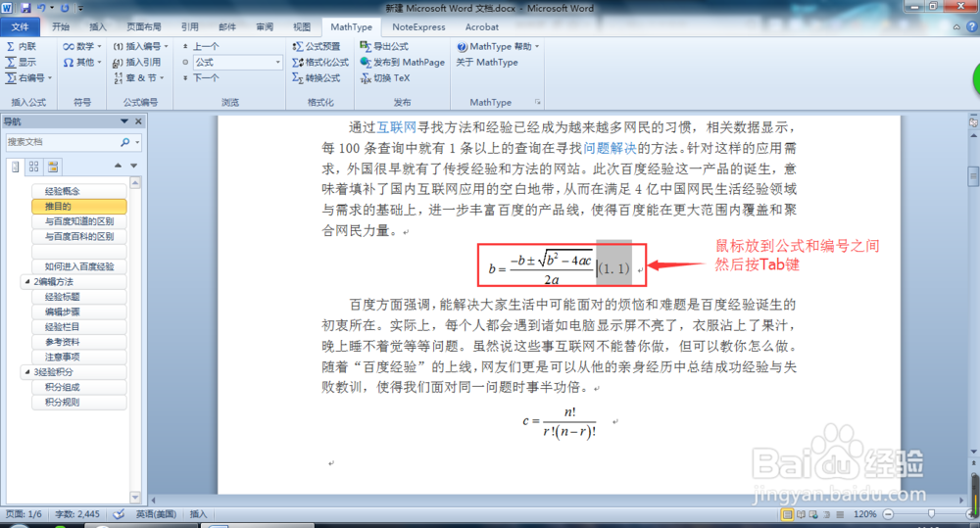980x528 pixels.
Task: Switch to print layout view button
Action: pyautogui.click(x=787, y=514)
